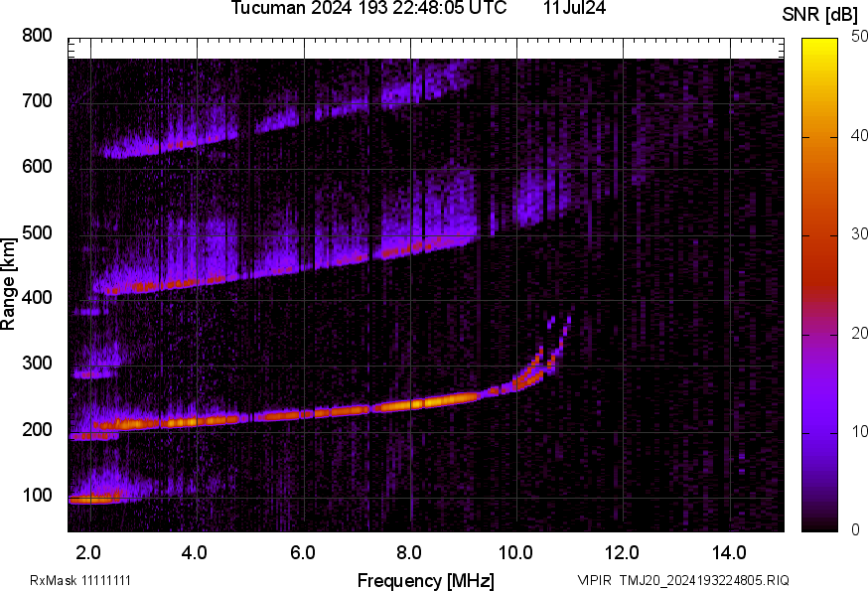Screen dimensions: 868x591
Task: Click the 2.0 tick on the frequency axis
Action: click(x=89, y=552)
